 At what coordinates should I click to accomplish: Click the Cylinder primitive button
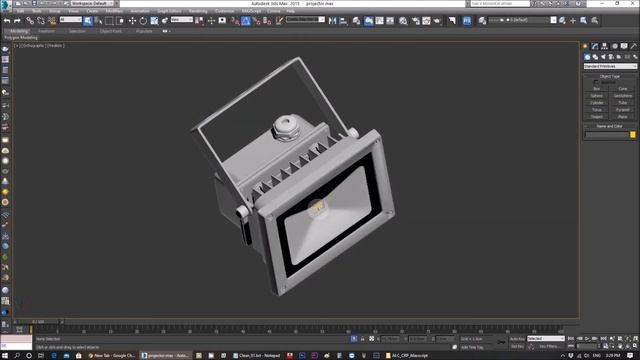coord(597,102)
